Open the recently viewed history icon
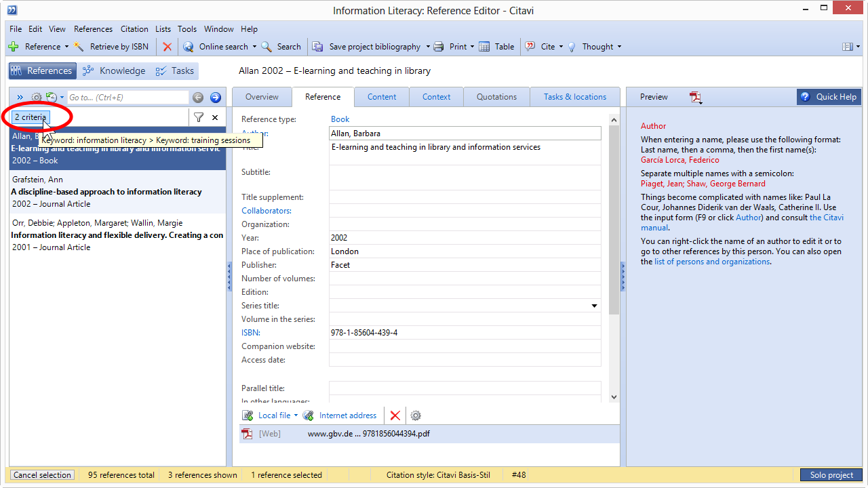This screenshot has height=488, width=868. coord(52,98)
